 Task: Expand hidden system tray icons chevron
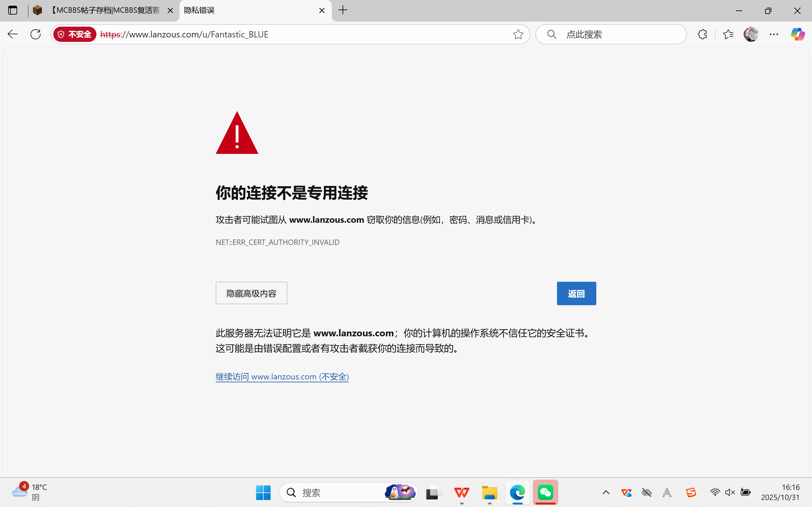[x=606, y=492]
